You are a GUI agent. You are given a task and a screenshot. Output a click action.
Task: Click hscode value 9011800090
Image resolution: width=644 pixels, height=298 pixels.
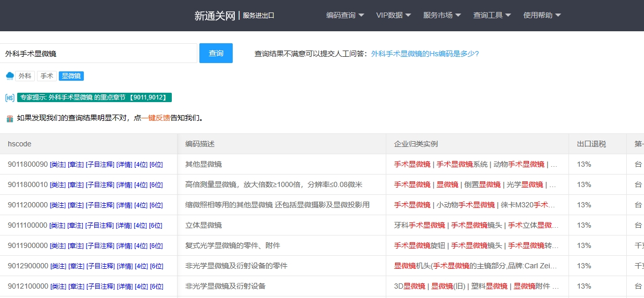[x=28, y=164]
